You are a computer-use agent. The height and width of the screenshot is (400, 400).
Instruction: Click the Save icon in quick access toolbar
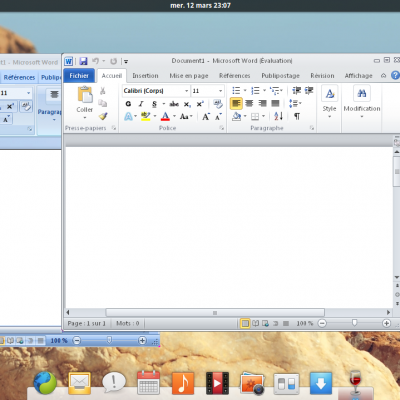tap(83, 61)
